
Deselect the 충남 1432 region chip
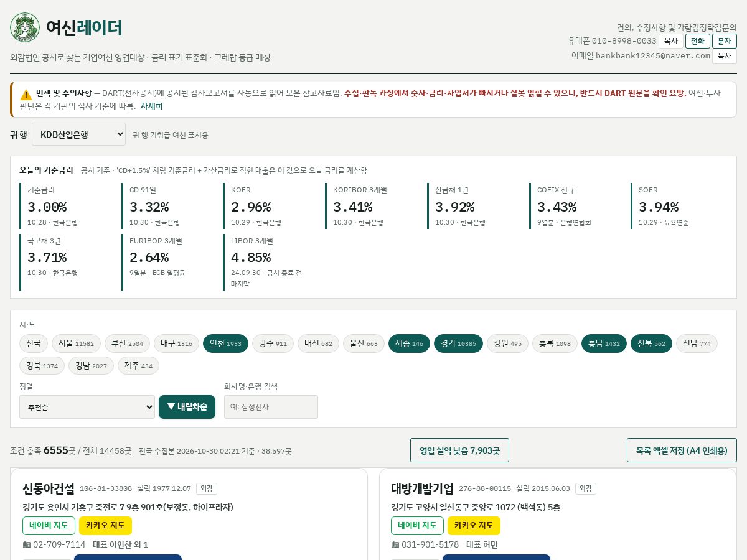pos(604,343)
